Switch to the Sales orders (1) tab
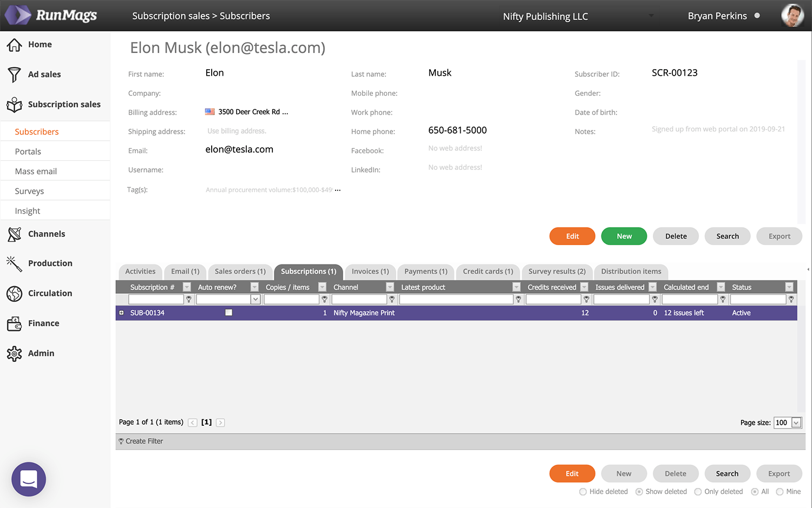Image resolution: width=812 pixels, height=508 pixels. coord(240,272)
